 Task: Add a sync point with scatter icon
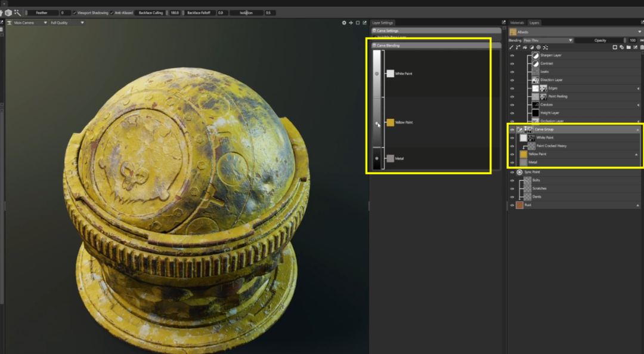546,47
